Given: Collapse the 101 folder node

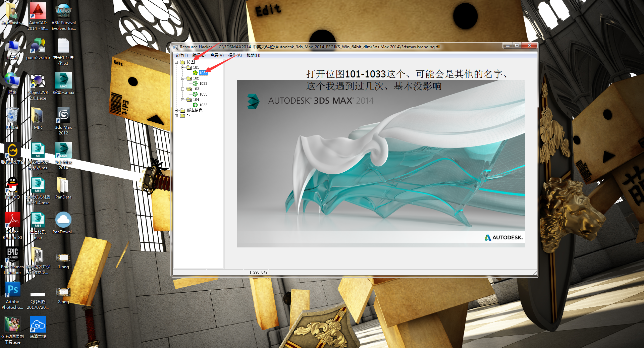Looking at the screenshot, I should tap(182, 67).
